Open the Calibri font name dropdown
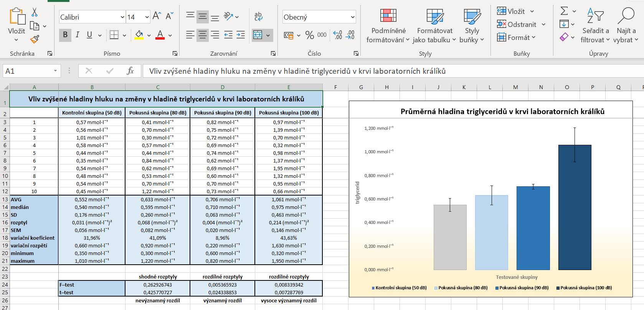This screenshot has height=310, width=644. pos(122,17)
